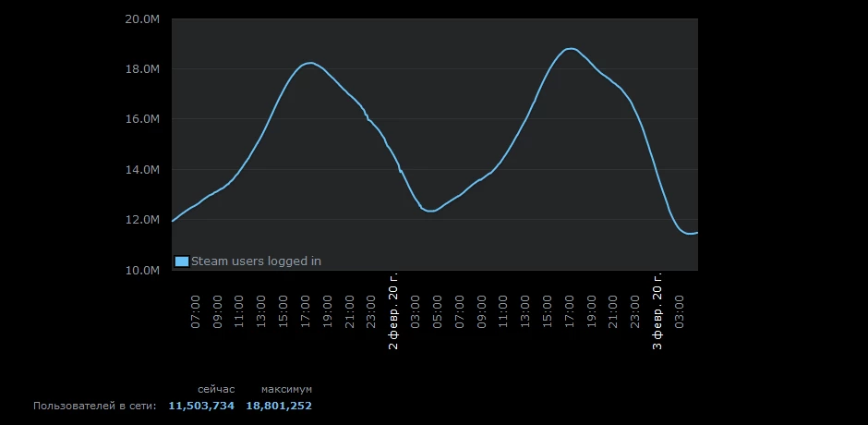868x425 pixels.
Task: Select the "Steam users logged in" legend label
Action: 256,261
